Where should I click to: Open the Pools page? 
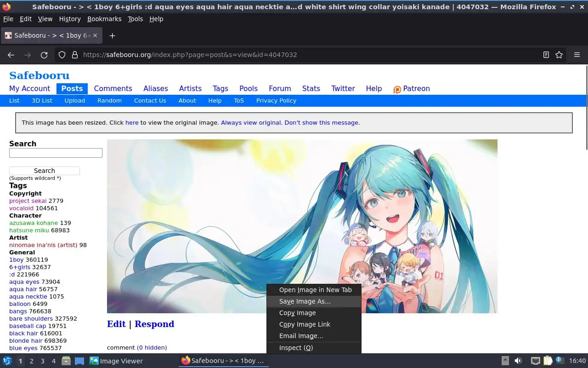click(249, 89)
